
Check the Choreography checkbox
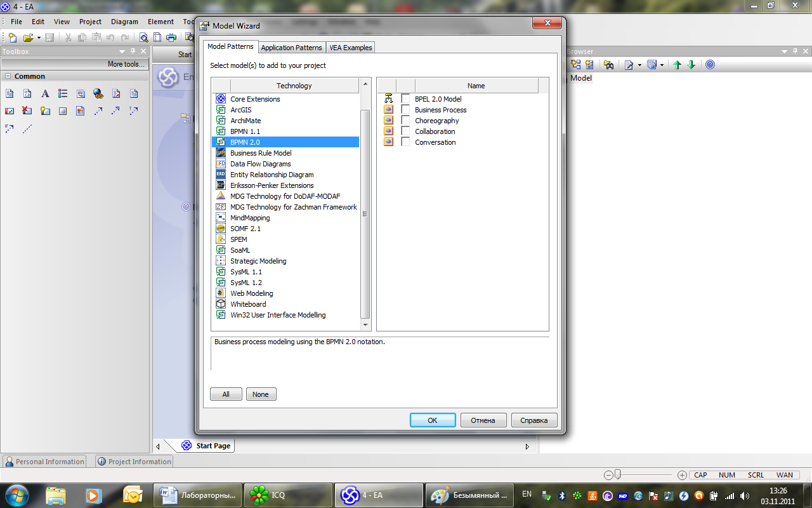[406, 120]
